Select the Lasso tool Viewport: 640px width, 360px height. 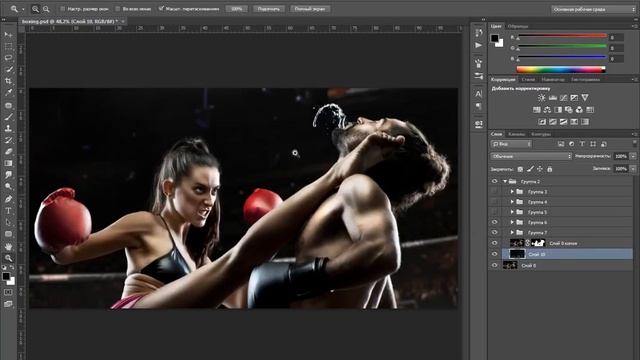coord(8,58)
